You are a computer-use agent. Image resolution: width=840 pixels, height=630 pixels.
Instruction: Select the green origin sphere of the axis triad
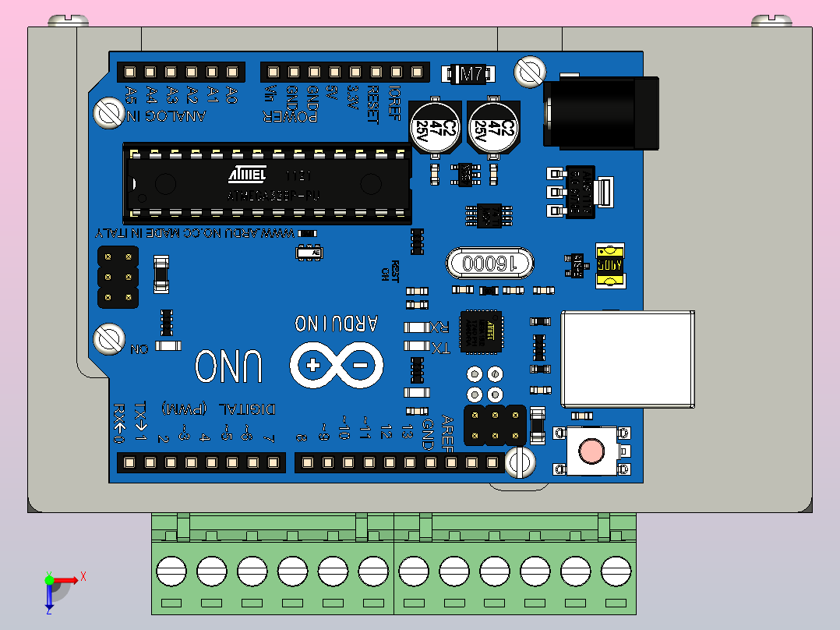pyautogui.click(x=49, y=580)
